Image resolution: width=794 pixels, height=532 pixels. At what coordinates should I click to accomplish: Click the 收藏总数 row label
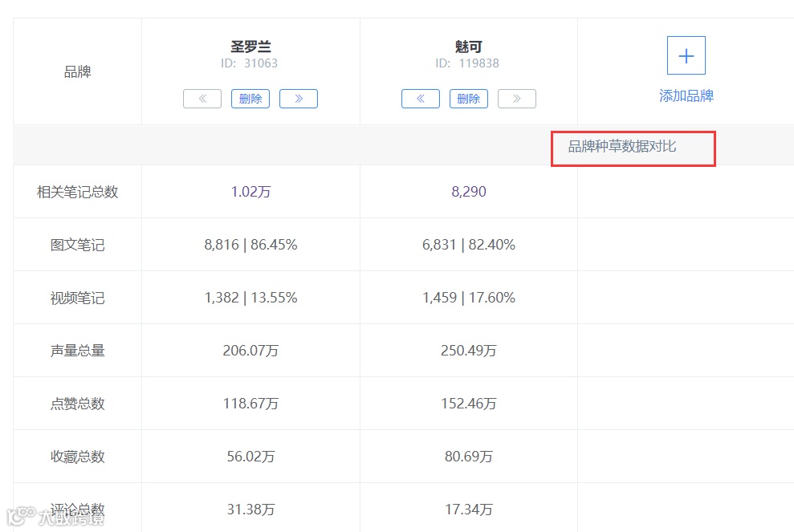click(78, 457)
